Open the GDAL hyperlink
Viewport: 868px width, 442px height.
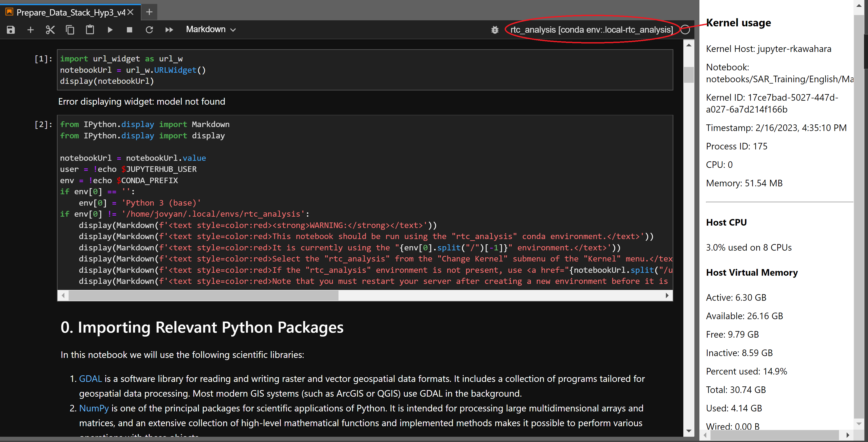click(x=90, y=379)
